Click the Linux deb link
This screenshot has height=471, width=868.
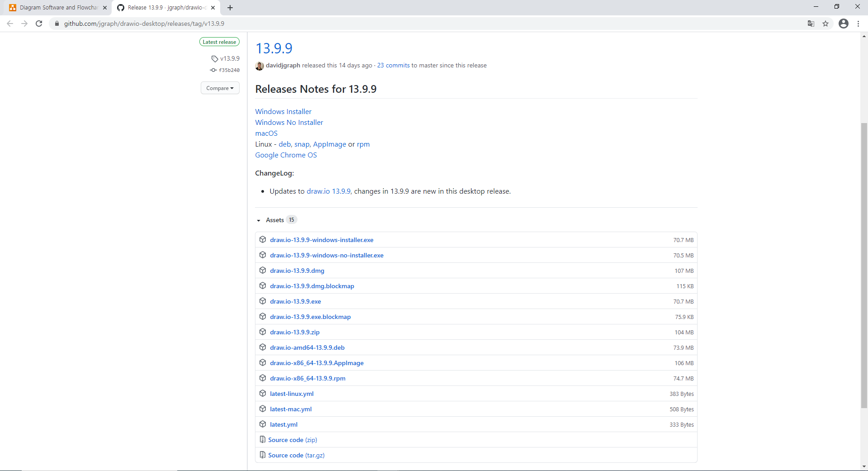point(285,144)
